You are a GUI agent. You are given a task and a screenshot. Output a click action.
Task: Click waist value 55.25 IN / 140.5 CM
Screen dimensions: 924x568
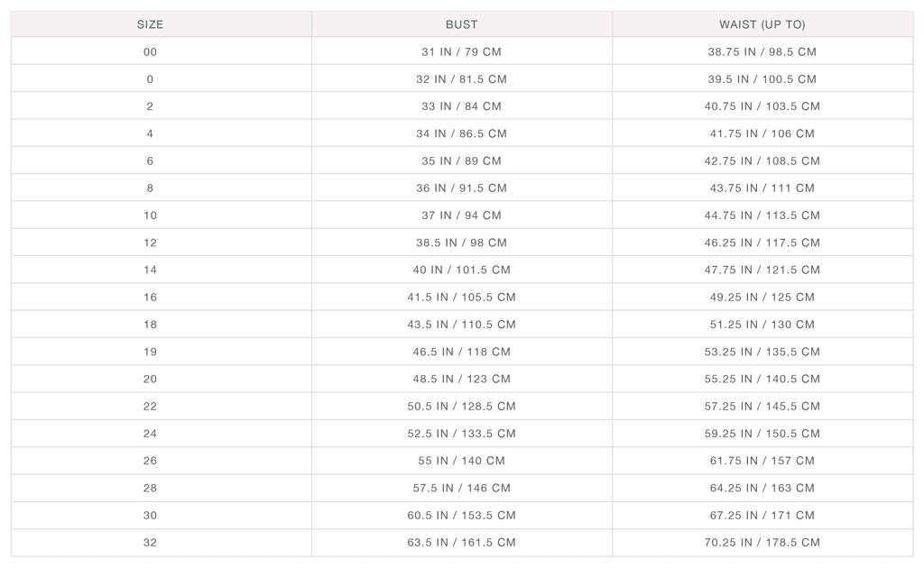(x=762, y=379)
